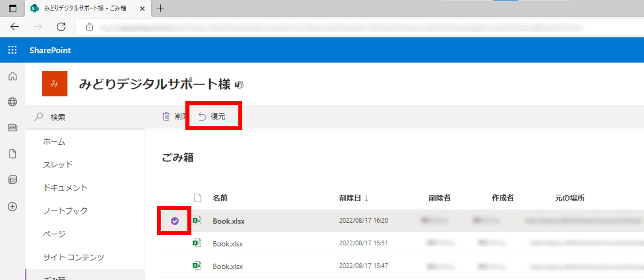
Task: Open ドキュメント from the site navigation
Action: click(x=65, y=188)
